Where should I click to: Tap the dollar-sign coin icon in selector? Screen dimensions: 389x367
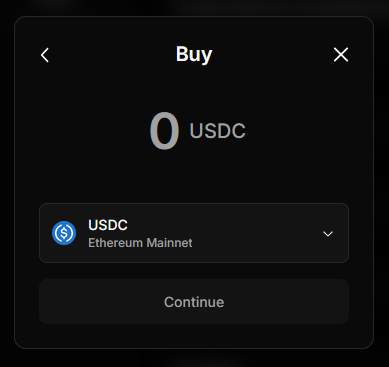[64, 233]
